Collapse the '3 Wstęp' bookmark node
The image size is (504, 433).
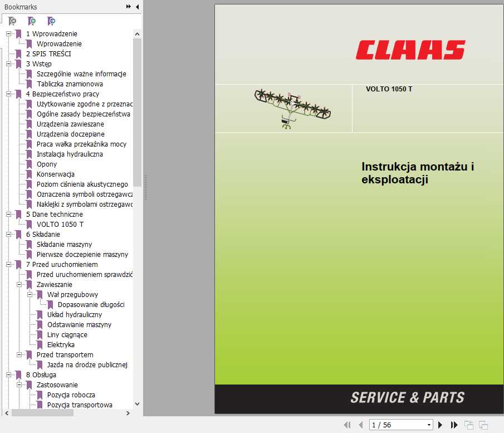(9, 64)
